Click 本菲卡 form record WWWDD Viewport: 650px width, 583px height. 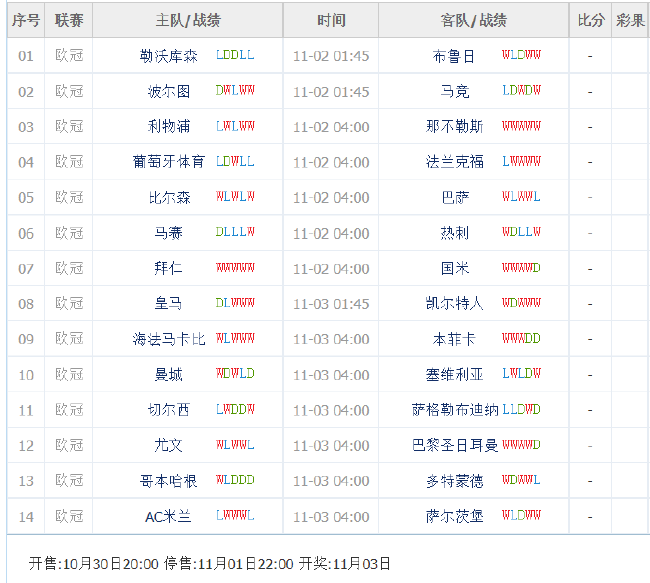coord(521,338)
